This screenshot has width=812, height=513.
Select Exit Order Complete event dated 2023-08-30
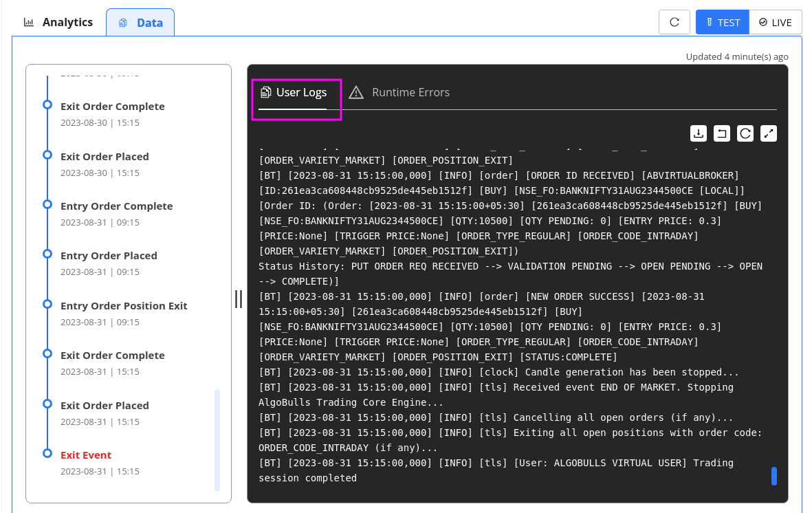(x=112, y=114)
